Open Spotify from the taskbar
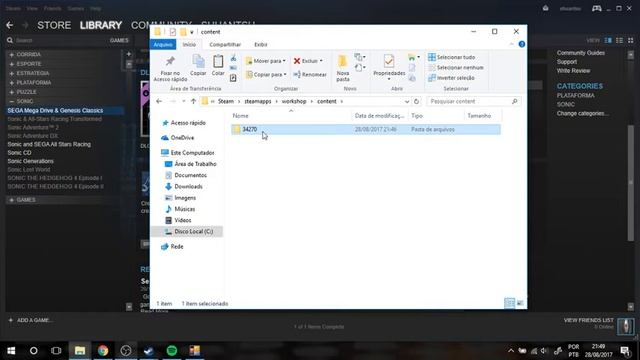This screenshot has width=640, height=360. (x=172, y=351)
